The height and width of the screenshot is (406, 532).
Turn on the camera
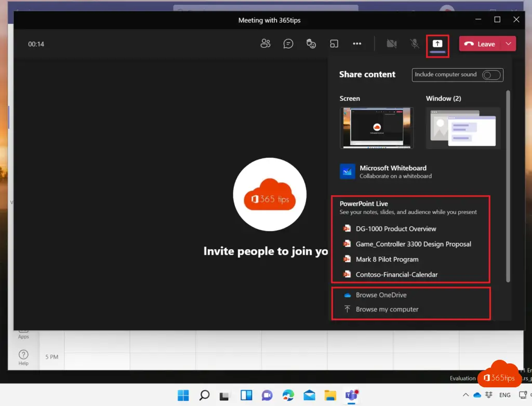coord(392,44)
